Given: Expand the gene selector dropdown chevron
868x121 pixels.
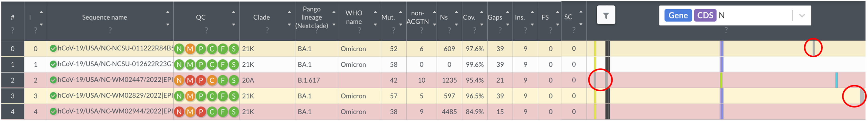Looking at the screenshot, I should click(802, 15).
